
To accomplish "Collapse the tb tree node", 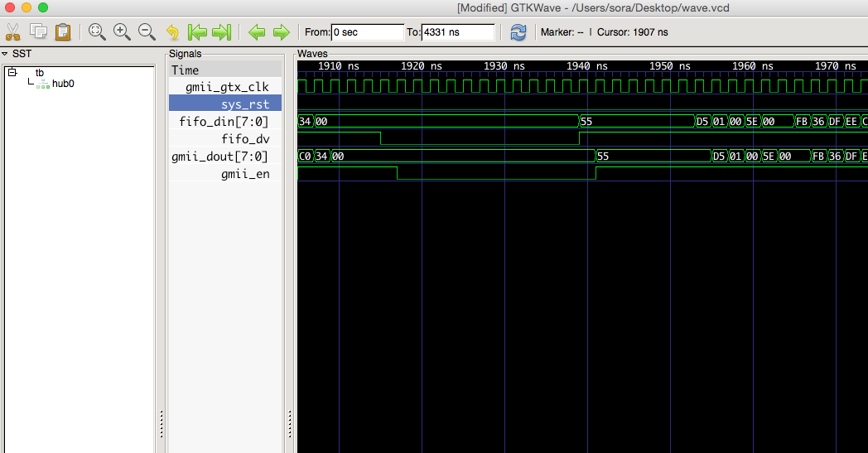I will coord(12,73).
